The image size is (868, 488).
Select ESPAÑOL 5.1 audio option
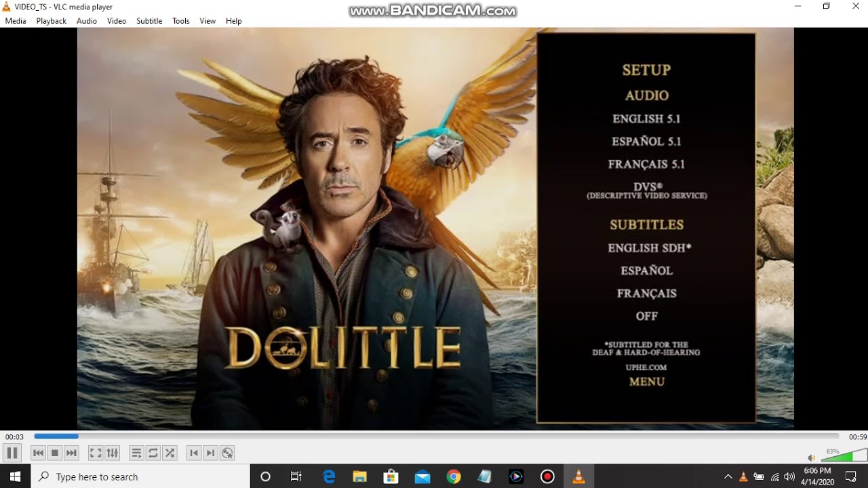(646, 142)
